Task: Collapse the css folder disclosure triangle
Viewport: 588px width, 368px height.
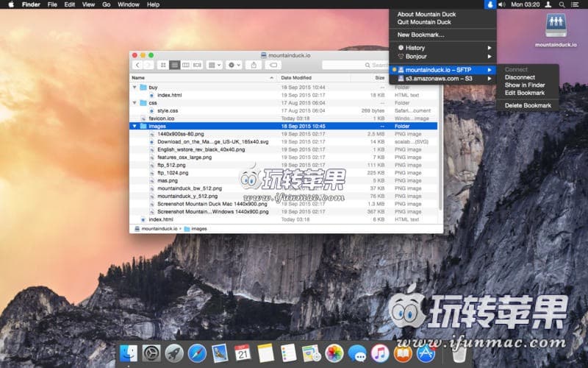Action: (135, 102)
